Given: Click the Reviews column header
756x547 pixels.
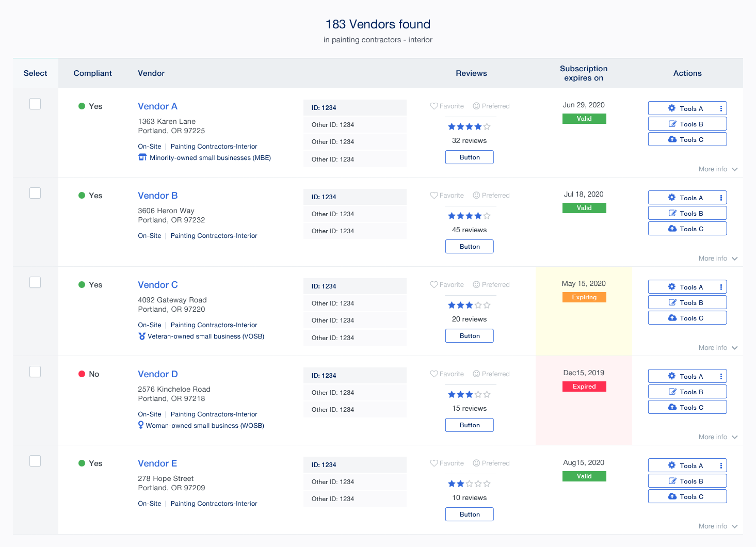Looking at the screenshot, I should (x=471, y=73).
